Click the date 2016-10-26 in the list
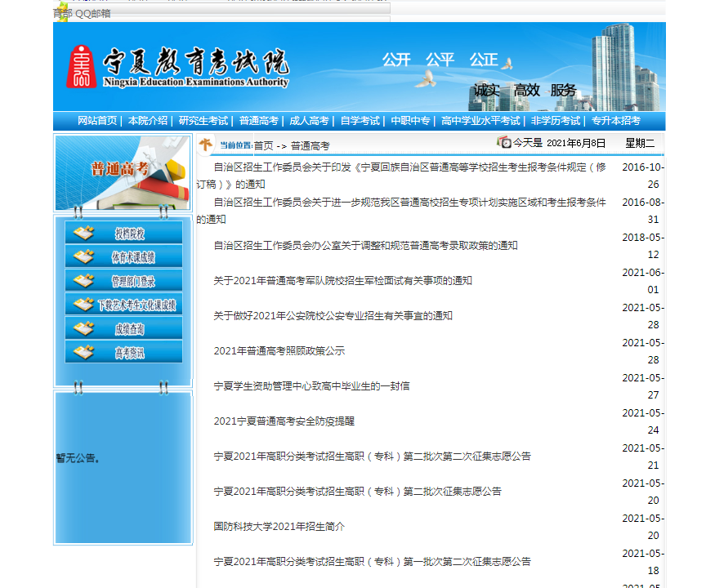 [x=643, y=176]
